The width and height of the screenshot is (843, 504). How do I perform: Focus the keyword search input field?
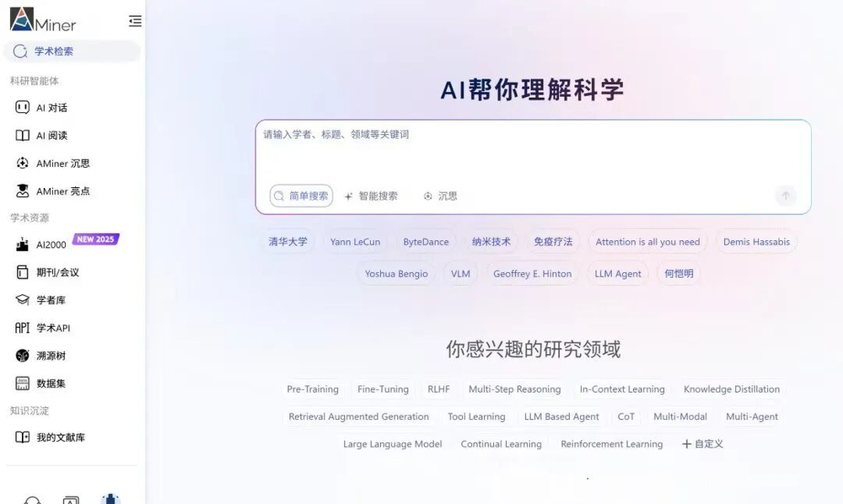click(x=531, y=147)
